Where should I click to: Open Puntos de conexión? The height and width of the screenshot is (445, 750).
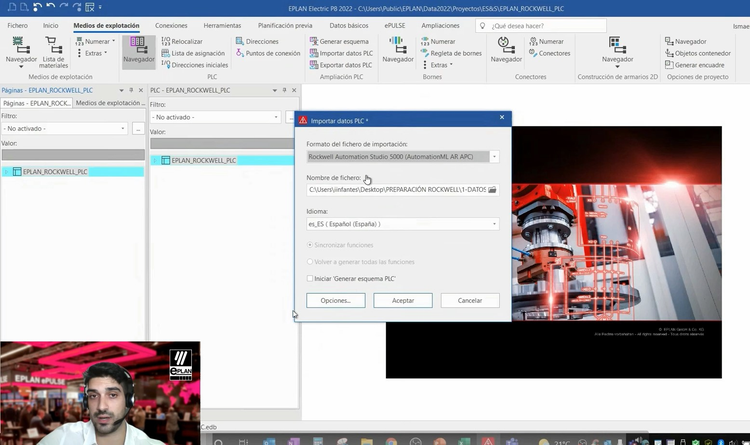tap(268, 53)
